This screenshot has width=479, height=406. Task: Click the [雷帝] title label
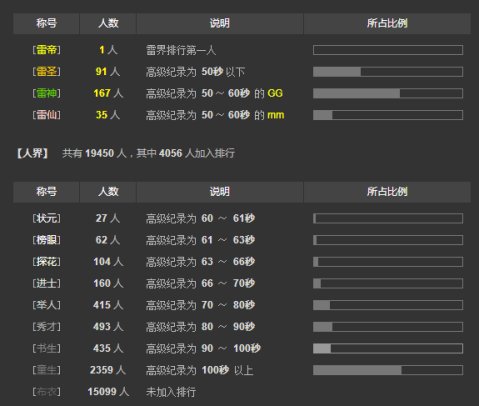point(47,50)
